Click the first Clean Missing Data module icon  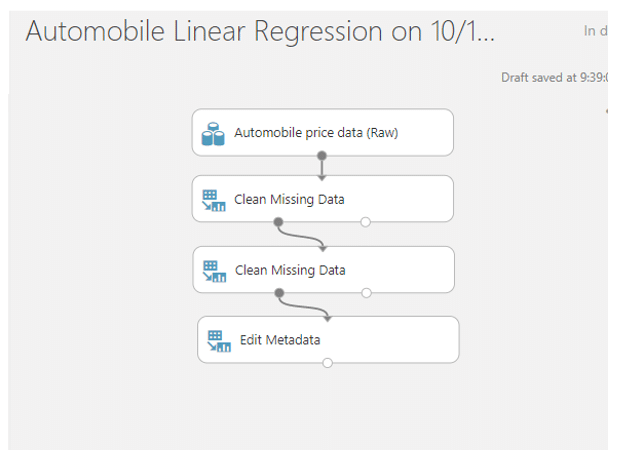214,200
